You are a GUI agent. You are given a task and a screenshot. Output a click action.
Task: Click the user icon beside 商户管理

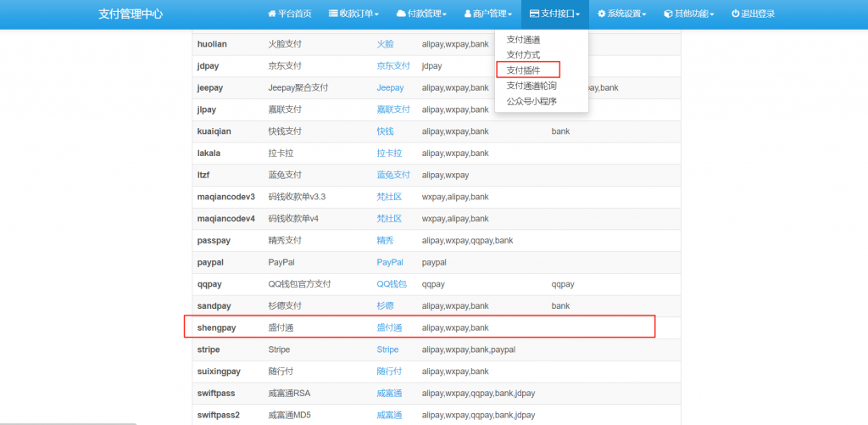(469, 14)
